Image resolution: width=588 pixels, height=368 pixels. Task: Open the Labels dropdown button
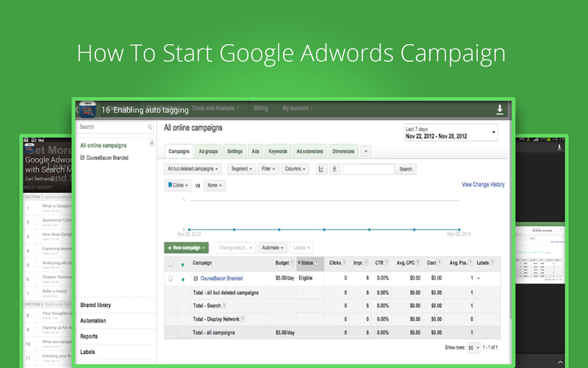pyautogui.click(x=301, y=248)
